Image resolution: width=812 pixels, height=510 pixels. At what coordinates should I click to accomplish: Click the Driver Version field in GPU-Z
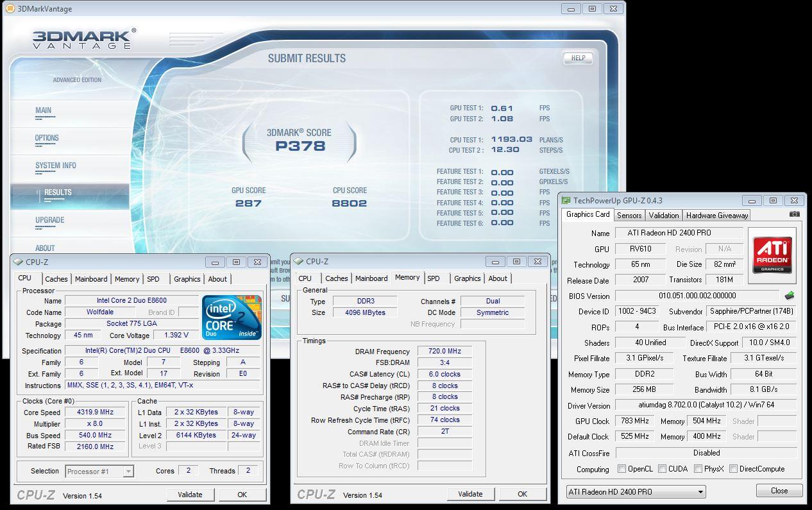tap(706, 405)
